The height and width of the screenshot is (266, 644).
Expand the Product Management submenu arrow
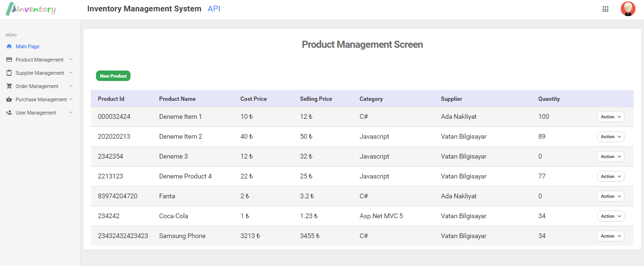click(x=70, y=60)
